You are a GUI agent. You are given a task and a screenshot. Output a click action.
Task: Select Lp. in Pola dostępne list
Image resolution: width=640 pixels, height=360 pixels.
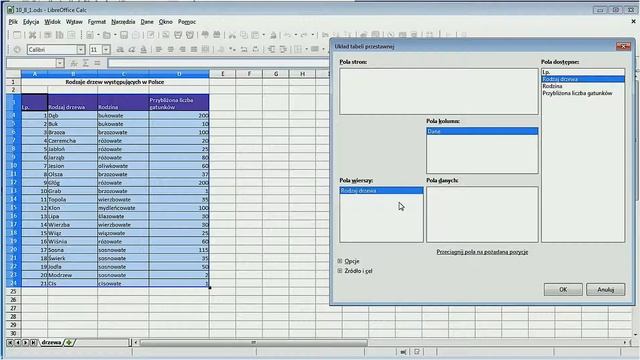pos(583,72)
